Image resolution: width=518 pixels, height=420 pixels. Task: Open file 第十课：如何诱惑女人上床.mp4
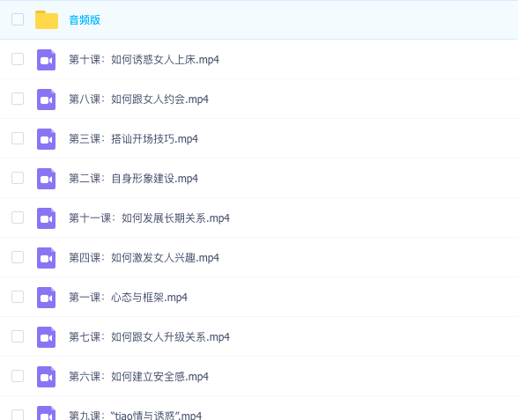144,60
